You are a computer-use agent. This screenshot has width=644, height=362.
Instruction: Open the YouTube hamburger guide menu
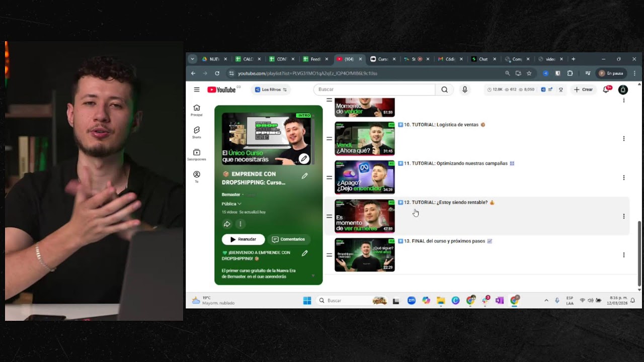[197, 89]
